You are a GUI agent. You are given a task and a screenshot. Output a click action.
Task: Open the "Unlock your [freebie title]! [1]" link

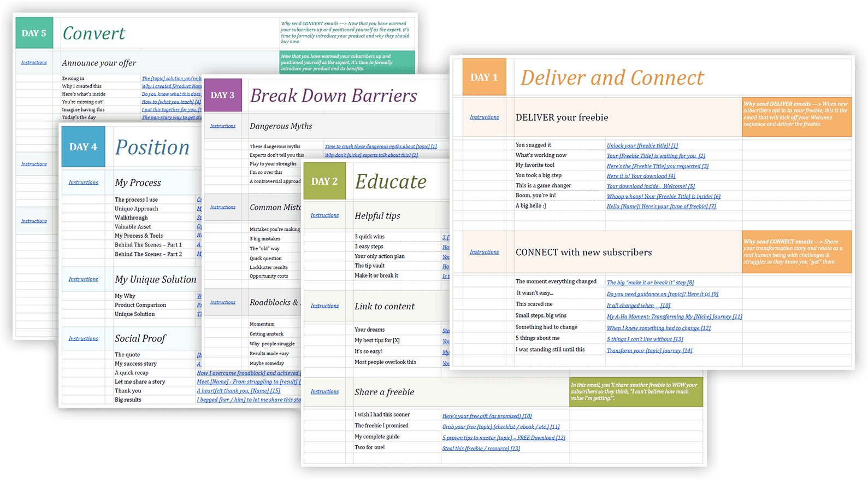(642, 145)
